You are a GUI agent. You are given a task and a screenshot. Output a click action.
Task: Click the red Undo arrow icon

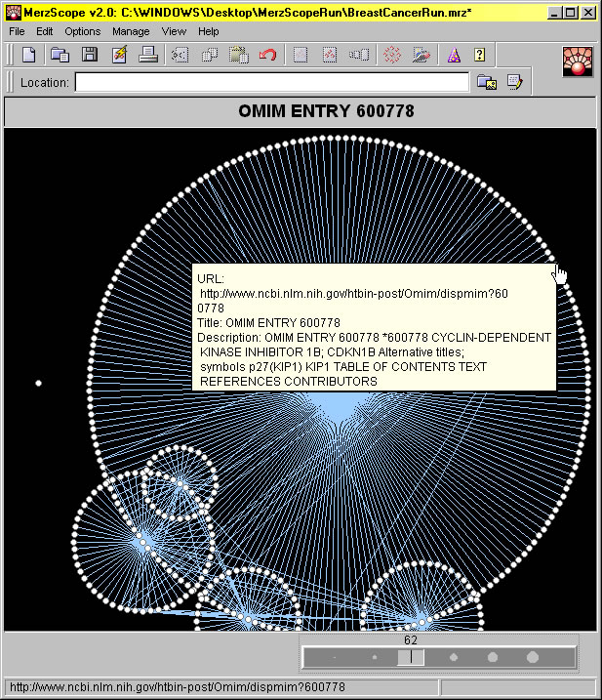click(268, 56)
